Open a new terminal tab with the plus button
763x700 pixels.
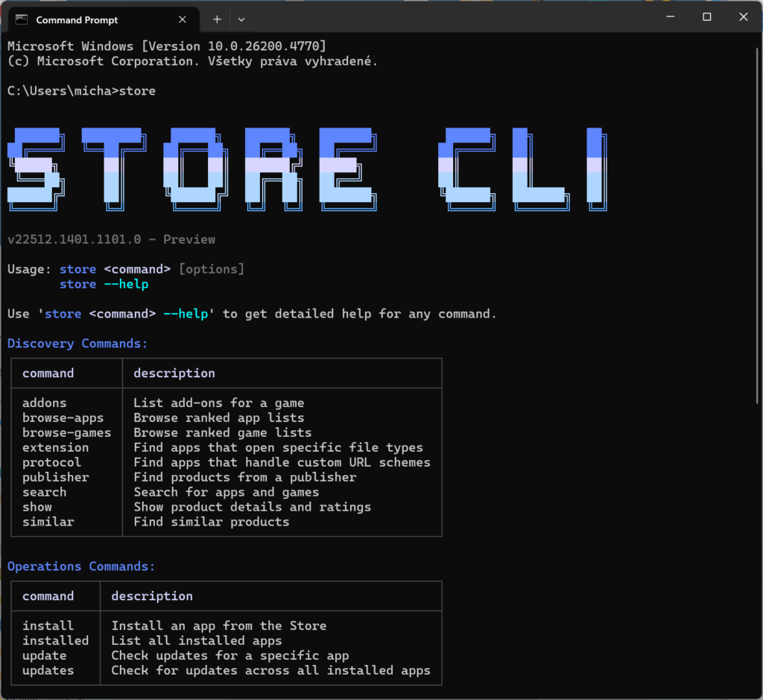tap(216, 19)
